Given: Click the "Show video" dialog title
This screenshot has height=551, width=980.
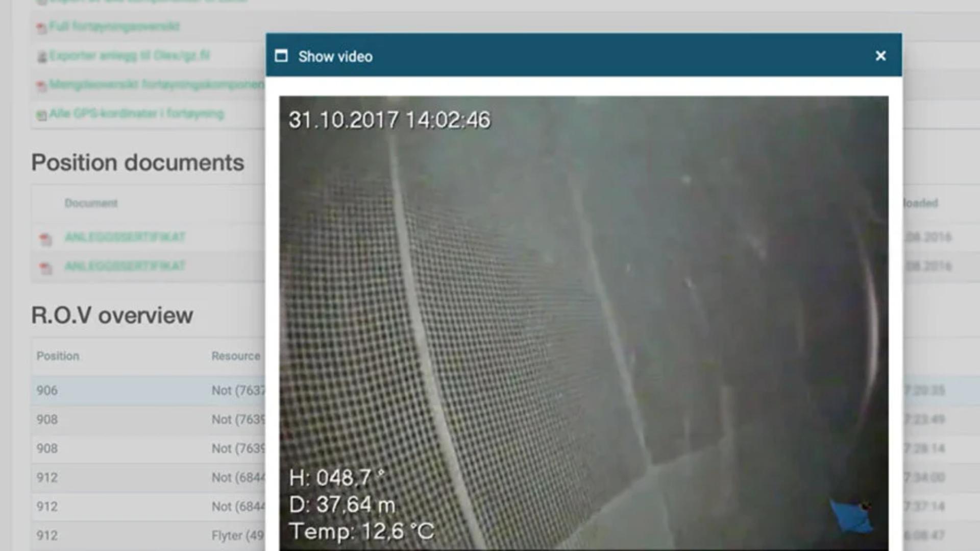Looking at the screenshot, I should click(335, 56).
